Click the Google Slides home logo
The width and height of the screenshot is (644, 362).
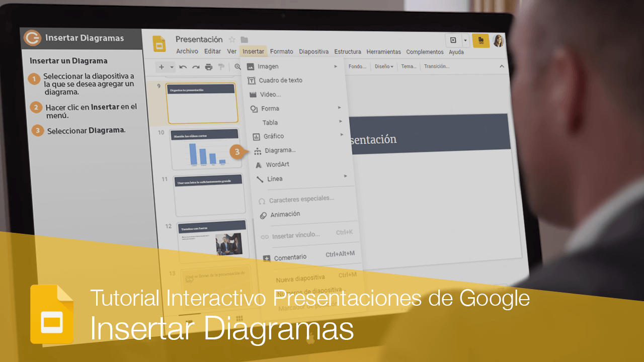pos(159,44)
